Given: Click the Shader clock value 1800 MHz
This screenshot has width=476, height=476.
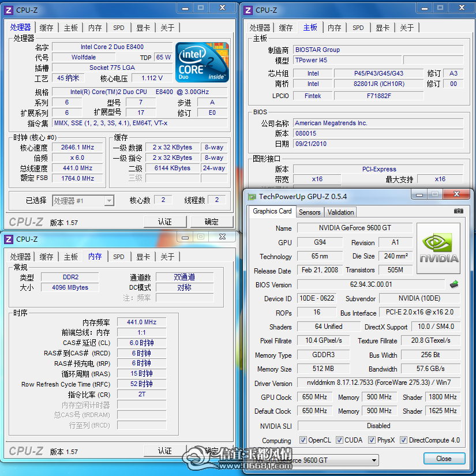Looking at the screenshot, I should point(443,396).
